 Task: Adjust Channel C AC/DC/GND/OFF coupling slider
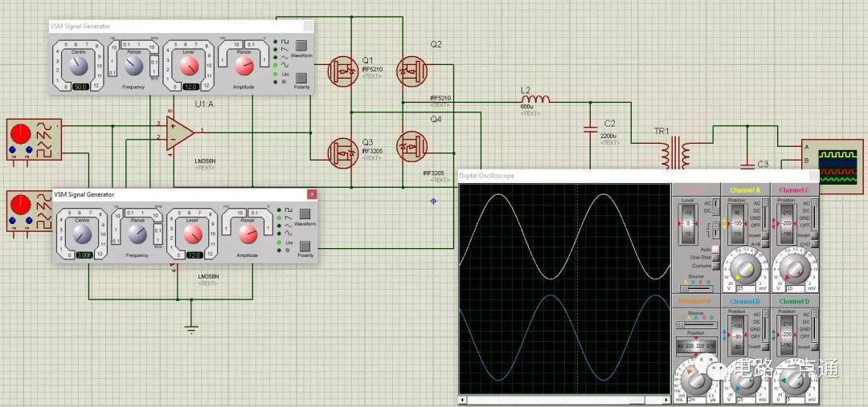[x=813, y=214]
